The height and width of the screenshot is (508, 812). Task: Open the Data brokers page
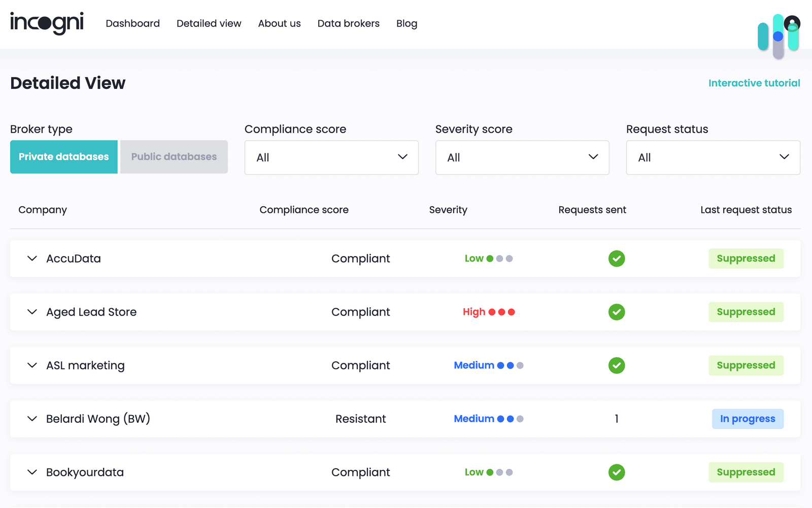348,23
